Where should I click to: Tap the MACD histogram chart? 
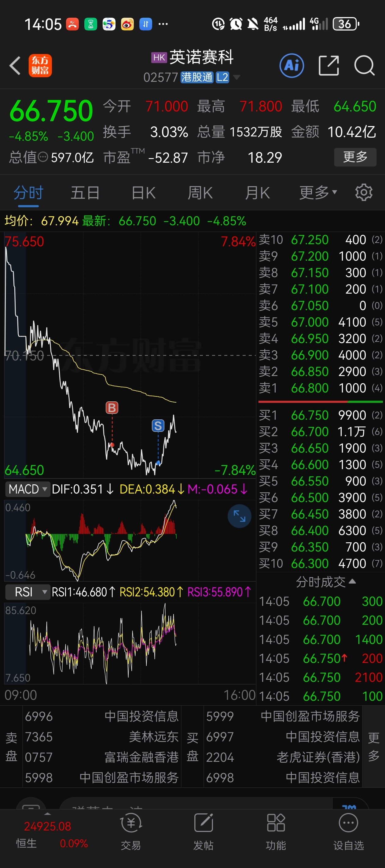[130, 541]
